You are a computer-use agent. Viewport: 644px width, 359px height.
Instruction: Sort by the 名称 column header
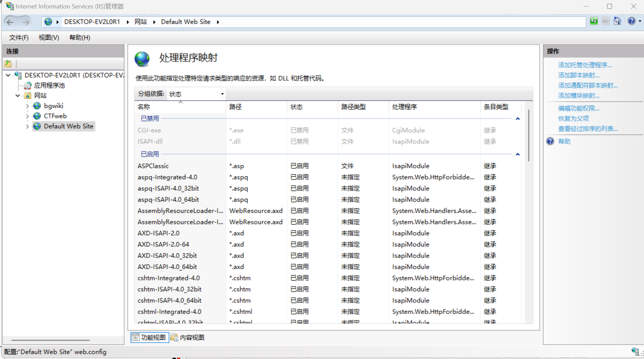point(180,107)
